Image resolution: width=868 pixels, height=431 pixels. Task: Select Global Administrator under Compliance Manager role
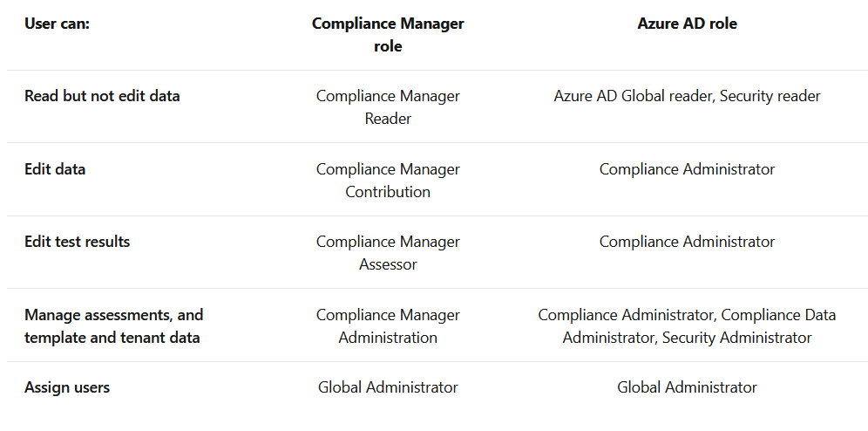pyautogui.click(x=388, y=387)
